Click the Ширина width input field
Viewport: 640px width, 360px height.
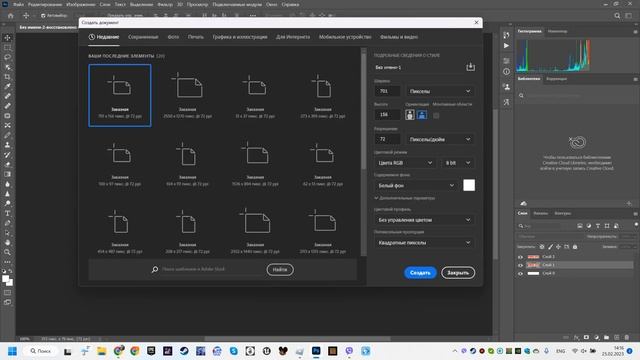tap(387, 91)
